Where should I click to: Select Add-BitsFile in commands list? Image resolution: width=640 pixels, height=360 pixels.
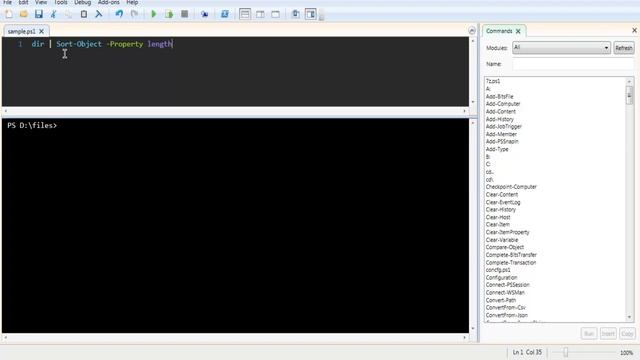pyautogui.click(x=500, y=96)
